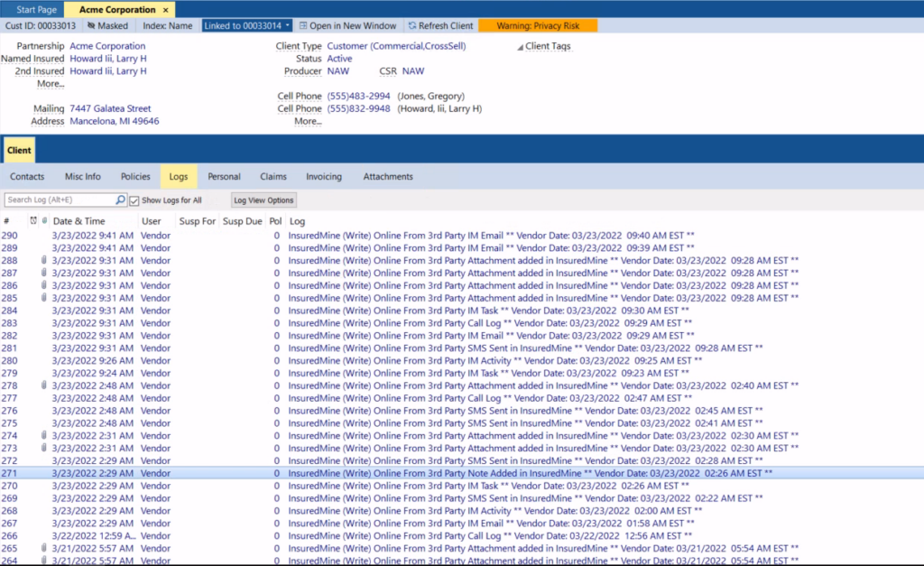The height and width of the screenshot is (566, 924).
Task: Switch to the Attachments tab
Action: [387, 176]
